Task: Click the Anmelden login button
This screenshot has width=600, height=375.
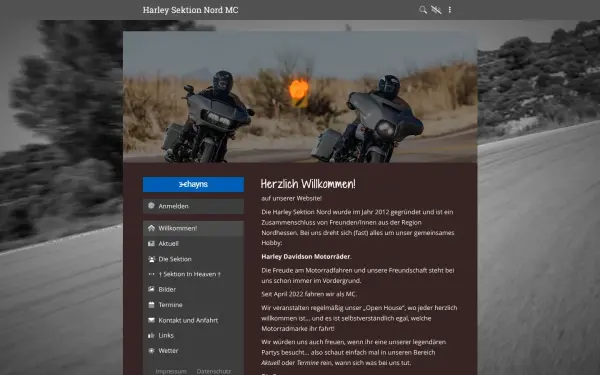Action: 193,206
